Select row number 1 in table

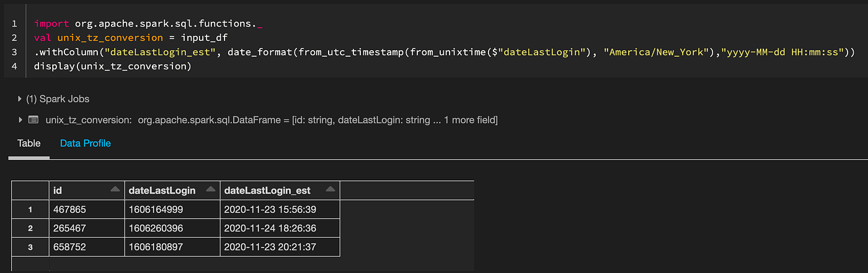click(30, 209)
